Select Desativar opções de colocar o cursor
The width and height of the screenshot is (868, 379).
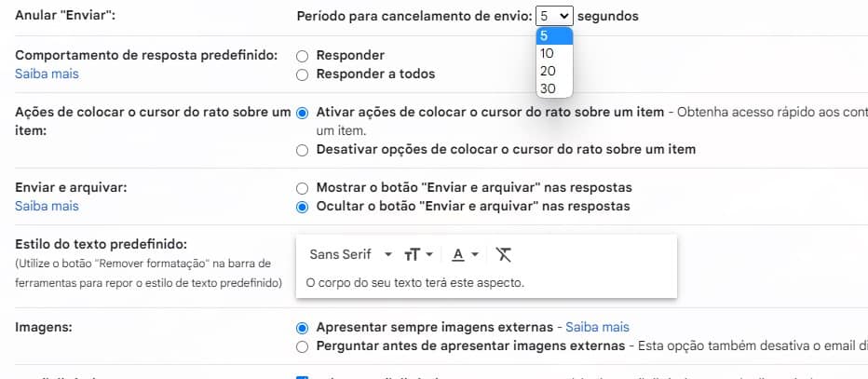tap(302, 150)
